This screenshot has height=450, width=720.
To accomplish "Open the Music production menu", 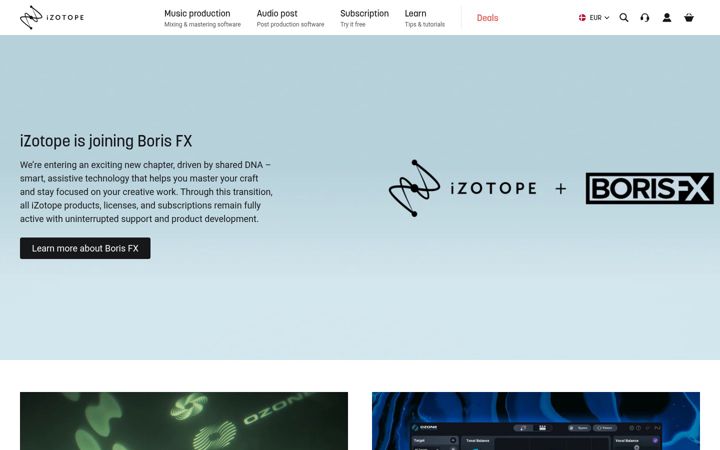I will coord(197,13).
